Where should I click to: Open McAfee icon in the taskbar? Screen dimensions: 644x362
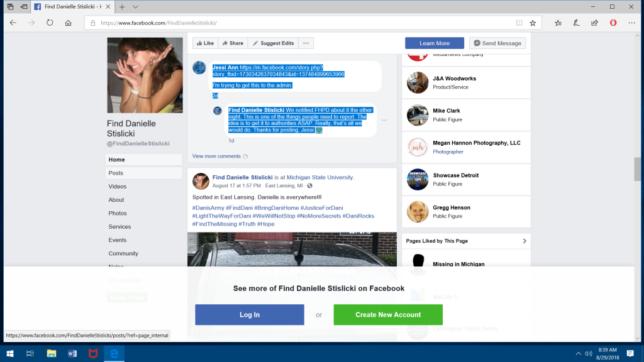[x=92, y=353]
